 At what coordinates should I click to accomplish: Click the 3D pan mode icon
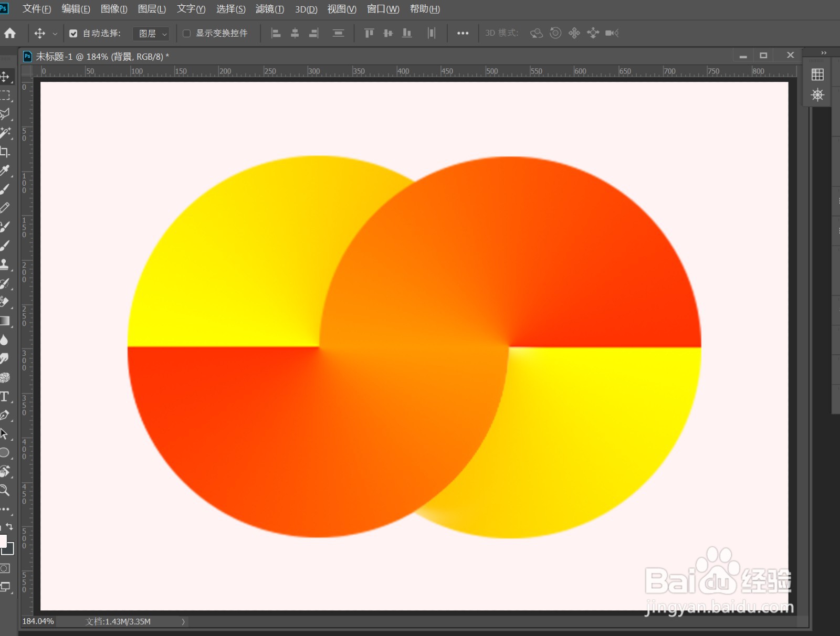click(x=574, y=33)
